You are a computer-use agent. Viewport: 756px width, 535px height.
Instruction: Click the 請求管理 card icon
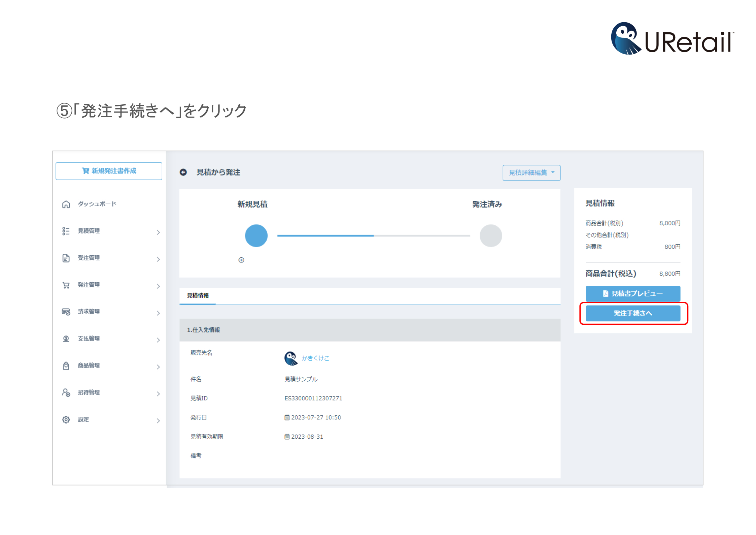tap(66, 312)
